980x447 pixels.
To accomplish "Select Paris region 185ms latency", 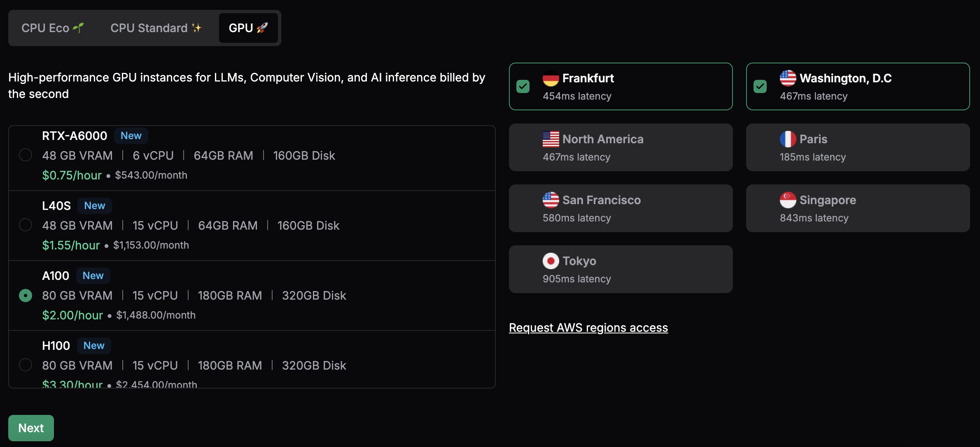I will (x=857, y=146).
